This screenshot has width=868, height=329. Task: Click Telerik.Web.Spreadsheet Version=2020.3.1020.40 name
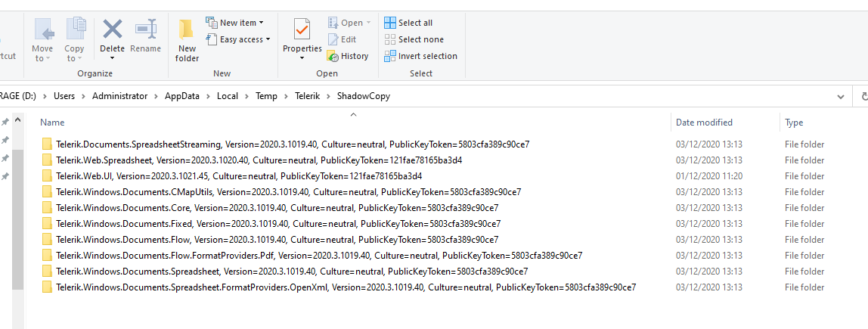pos(259,160)
